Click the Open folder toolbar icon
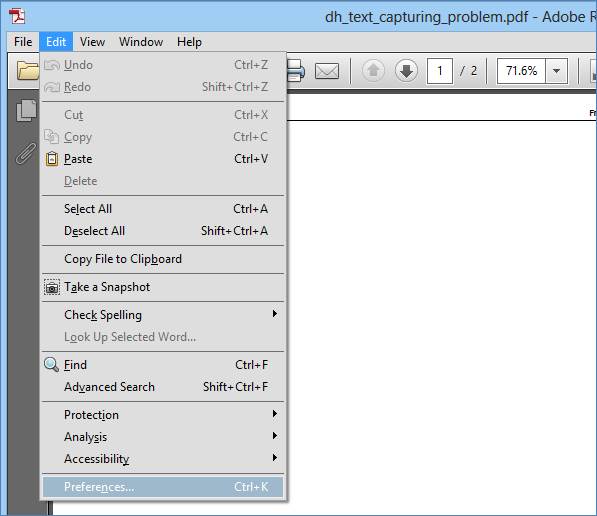The width and height of the screenshot is (597, 516). pos(28,70)
